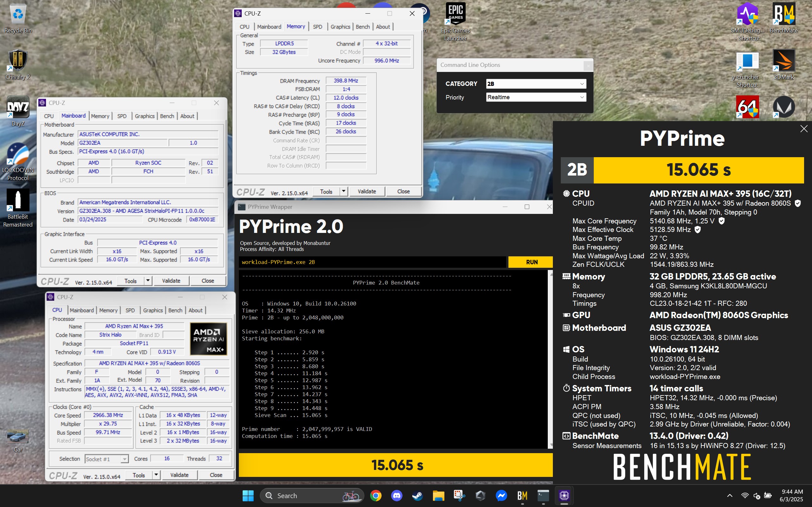Switch to the SPD tab in the CPU-Z Memory window
This screenshot has width=812, height=507.
(x=318, y=27)
